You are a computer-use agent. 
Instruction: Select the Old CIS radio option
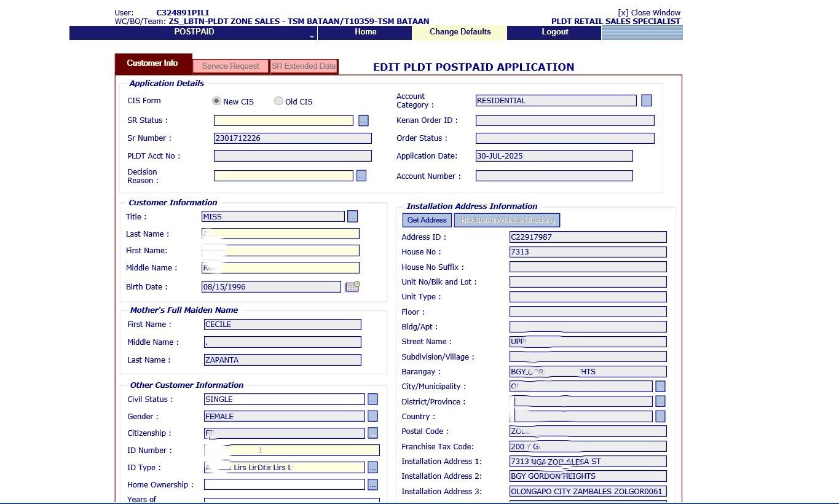[278, 101]
